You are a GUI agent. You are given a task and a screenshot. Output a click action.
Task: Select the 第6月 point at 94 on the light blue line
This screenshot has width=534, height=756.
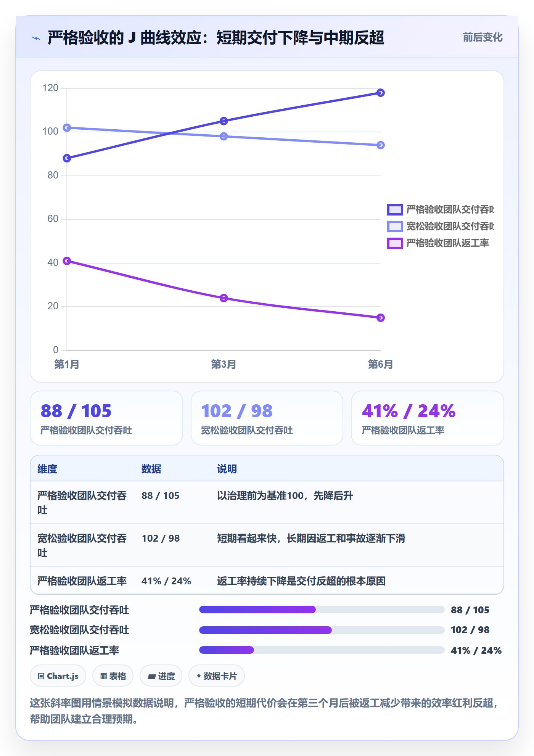(x=380, y=145)
